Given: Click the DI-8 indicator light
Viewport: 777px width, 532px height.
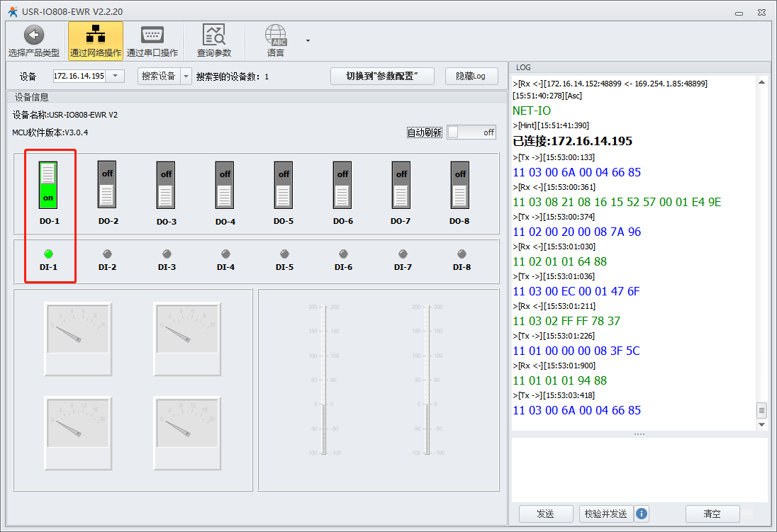Looking at the screenshot, I should pos(462,254).
